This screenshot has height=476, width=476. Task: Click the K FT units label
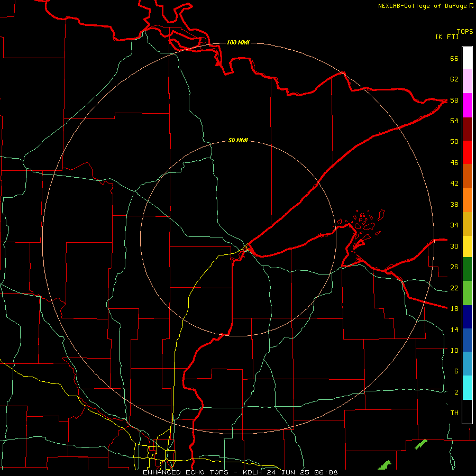(447, 37)
